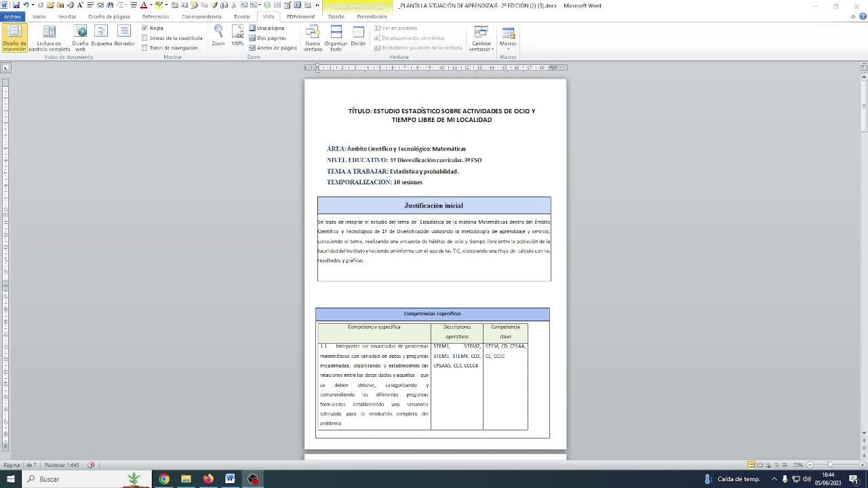Toggle the ruler button above vertical scrollbar
This screenshot has width=868, height=488.
pyautogui.click(x=864, y=68)
